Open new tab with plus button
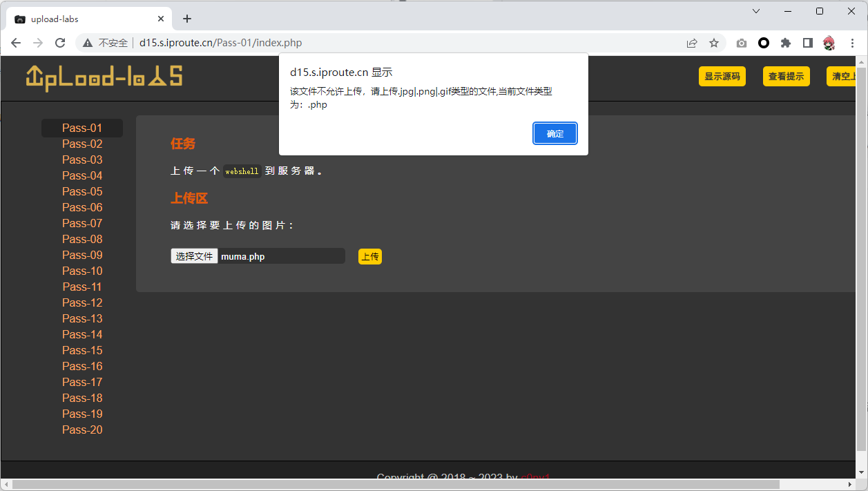This screenshot has height=491, width=868. pos(187,19)
